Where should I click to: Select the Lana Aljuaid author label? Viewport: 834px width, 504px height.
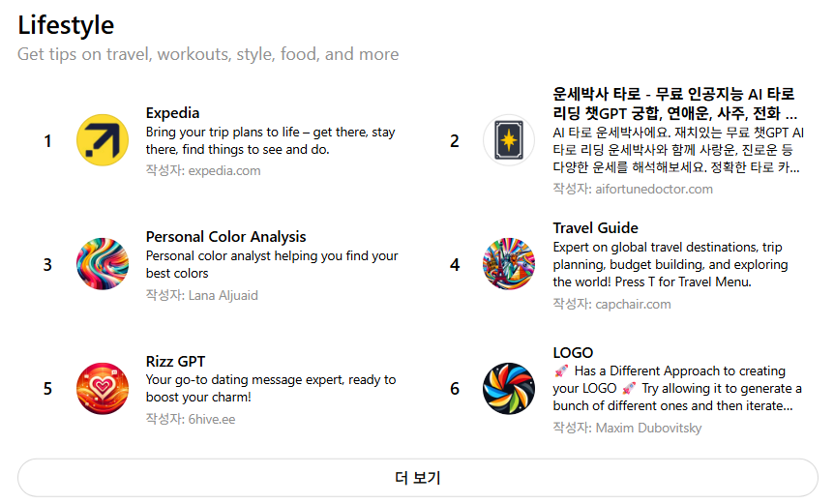click(201, 295)
